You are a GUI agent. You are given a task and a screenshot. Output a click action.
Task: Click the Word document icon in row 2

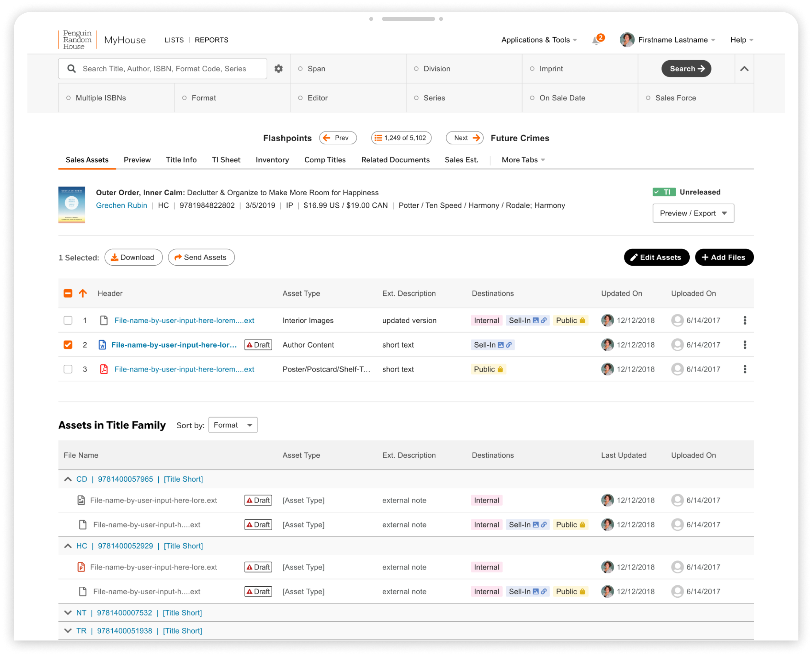[102, 345]
